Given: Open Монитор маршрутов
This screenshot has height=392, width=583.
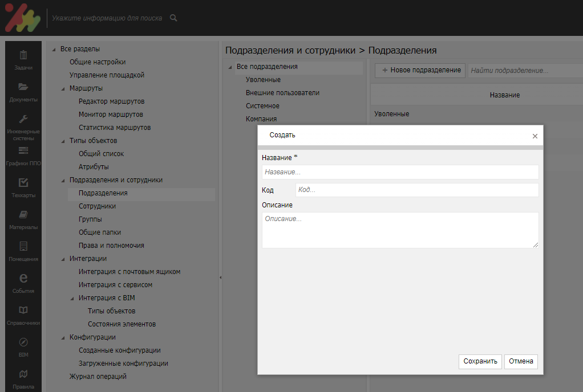Looking at the screenshot, I should (x=111, y=115).
